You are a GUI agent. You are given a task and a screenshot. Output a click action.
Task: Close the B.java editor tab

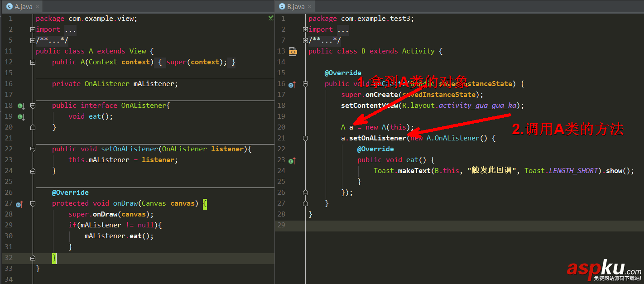pos(310,7)
